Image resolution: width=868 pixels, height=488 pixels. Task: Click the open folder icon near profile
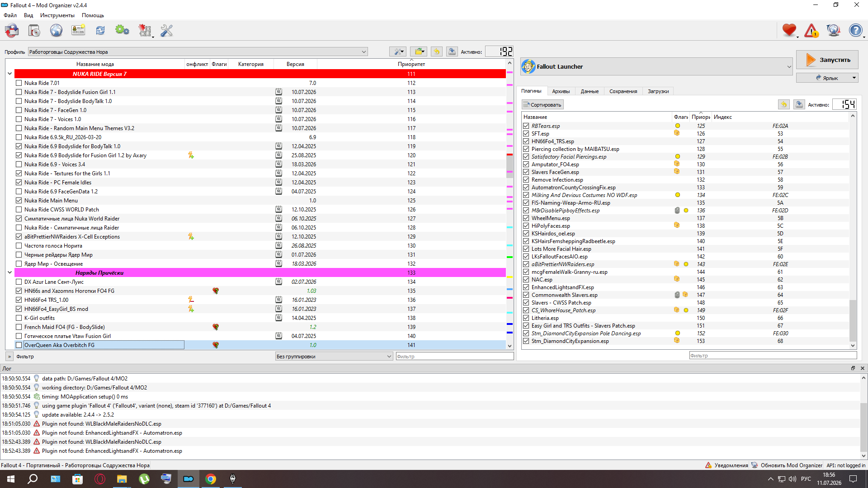pos(419,52)
